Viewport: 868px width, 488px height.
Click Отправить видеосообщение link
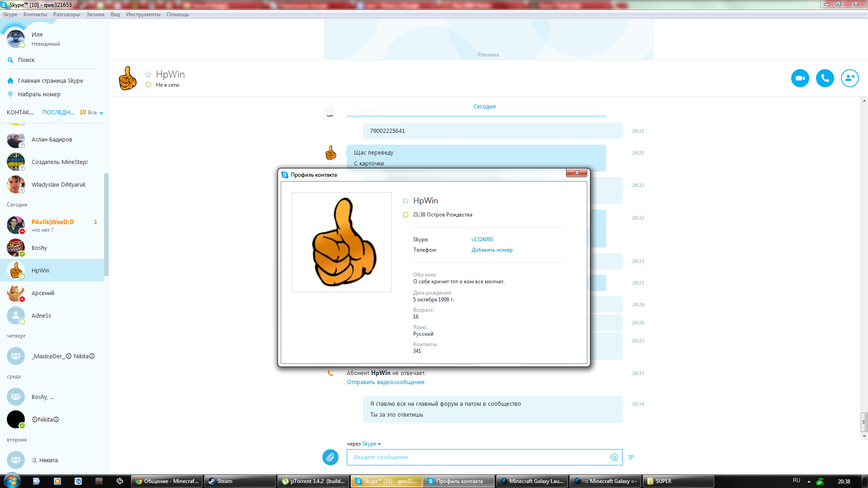pos(385,382)
